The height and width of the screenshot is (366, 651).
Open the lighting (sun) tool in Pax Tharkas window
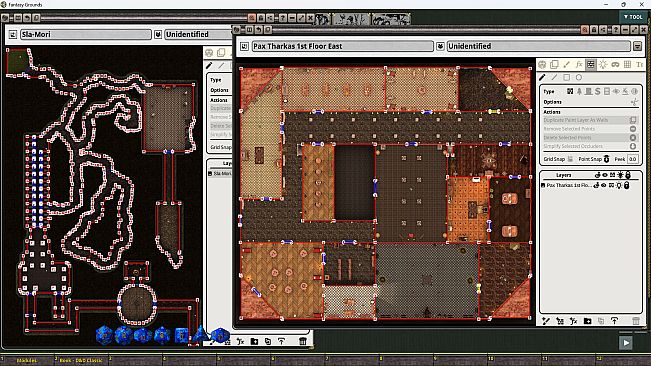tap(603, 64)
